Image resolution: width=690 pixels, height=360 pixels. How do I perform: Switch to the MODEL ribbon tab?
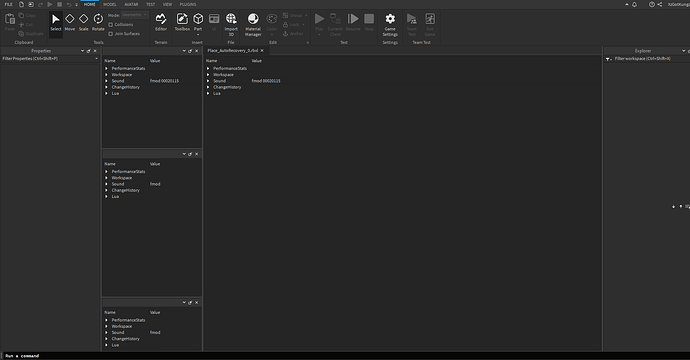point(110,4)
